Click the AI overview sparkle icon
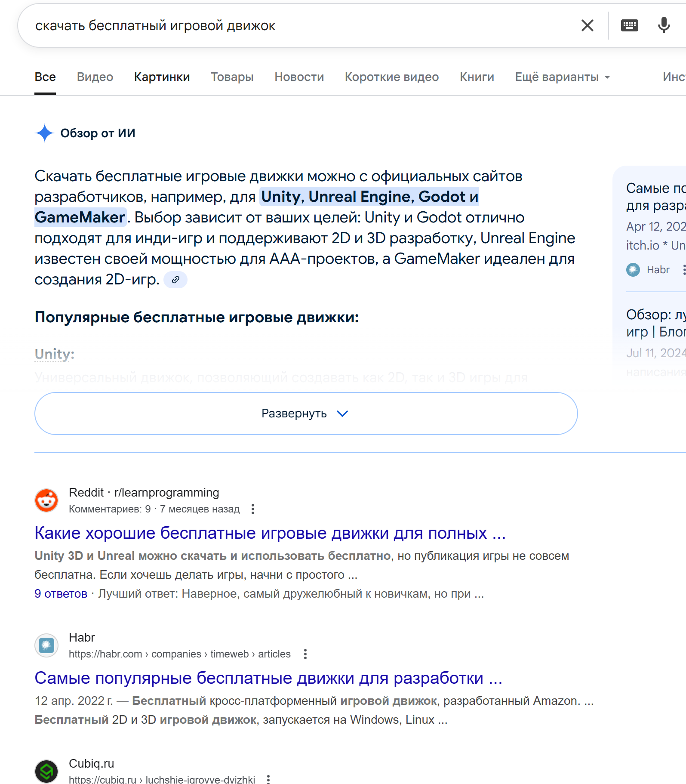Image resolution: width=686 pixels, height=784 pixels. pos(44,133)
